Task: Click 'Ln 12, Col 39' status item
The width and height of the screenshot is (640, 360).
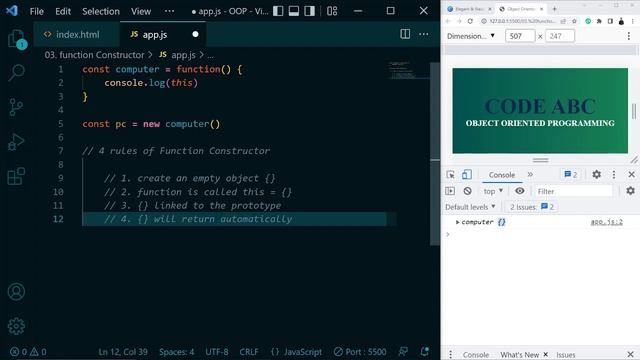Action: click(123, 351)
